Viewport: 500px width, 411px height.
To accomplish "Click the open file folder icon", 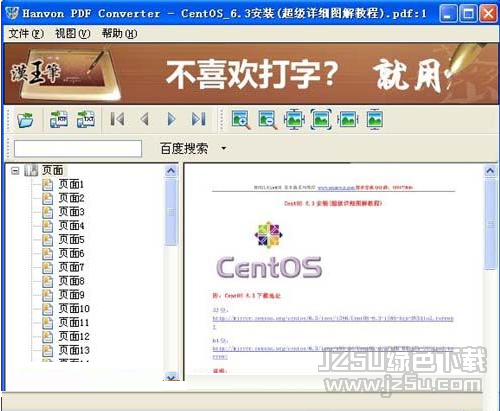I will pos(25,120).
